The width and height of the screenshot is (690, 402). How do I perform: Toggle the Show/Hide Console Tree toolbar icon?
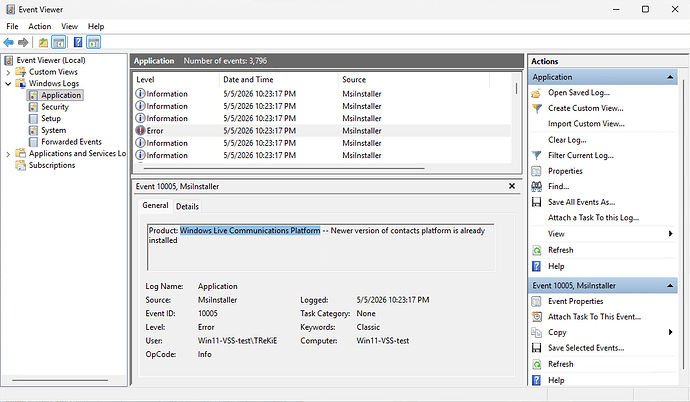(59, 43)
